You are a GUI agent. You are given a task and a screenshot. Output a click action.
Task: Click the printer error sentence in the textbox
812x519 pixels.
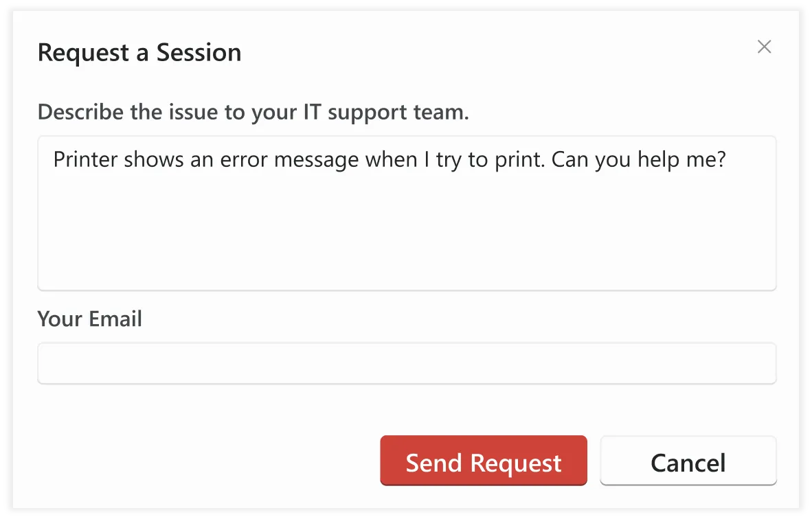click(389, 159)
